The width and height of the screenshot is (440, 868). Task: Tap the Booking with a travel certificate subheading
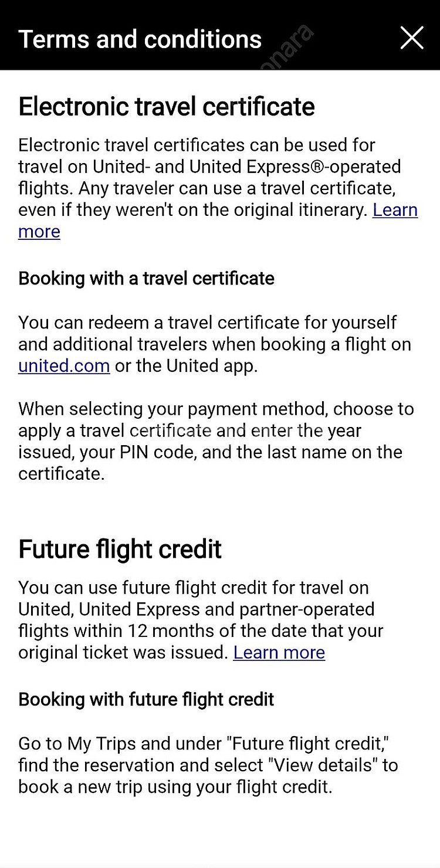[x=147, y=278]
